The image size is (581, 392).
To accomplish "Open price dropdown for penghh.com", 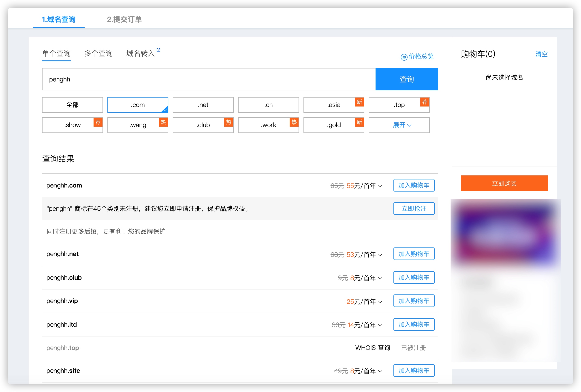I will (380, 186).
